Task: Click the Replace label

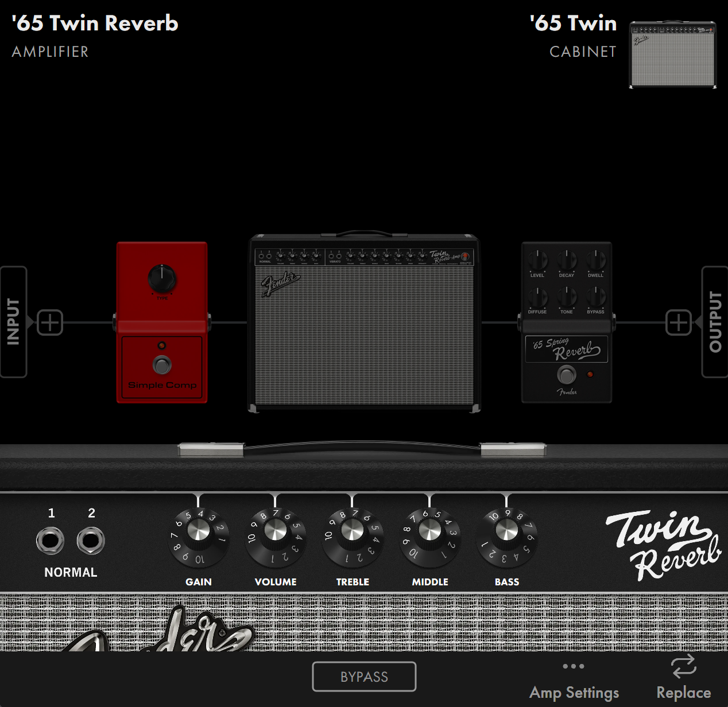Action: point(684,693)
